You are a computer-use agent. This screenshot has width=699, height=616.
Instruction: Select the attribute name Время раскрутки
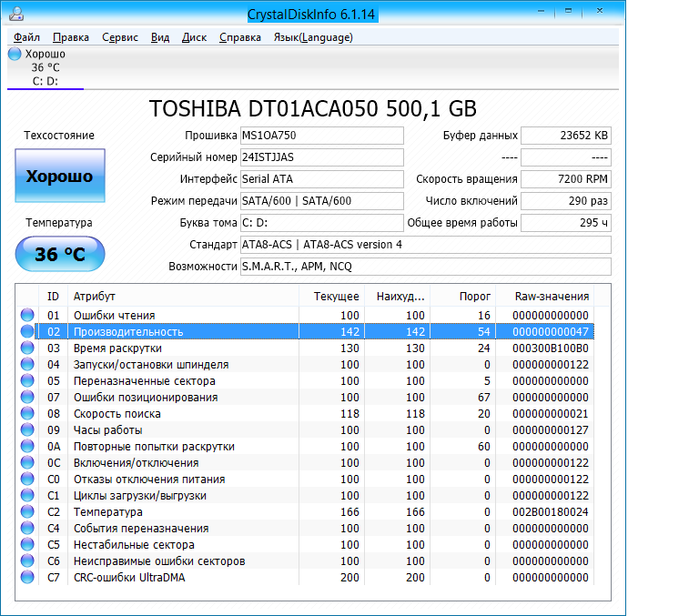tap(117, 348)
